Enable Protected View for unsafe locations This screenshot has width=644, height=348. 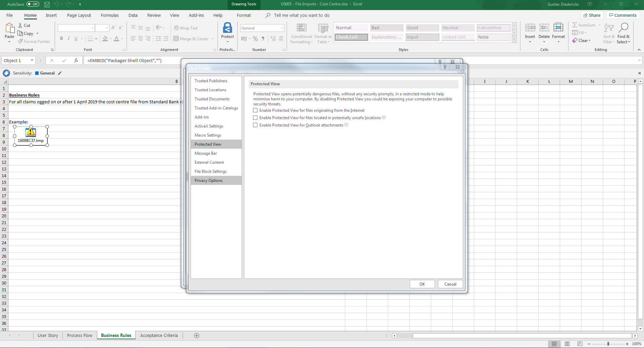pos(255,118)
